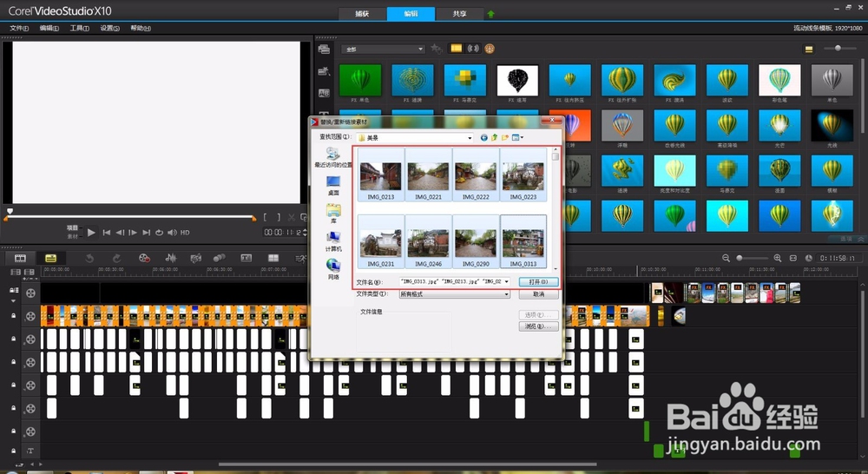Select the FX 马赛克 filter thumbnail
Viewport: 868px width, 474px height.
point(465,80)
